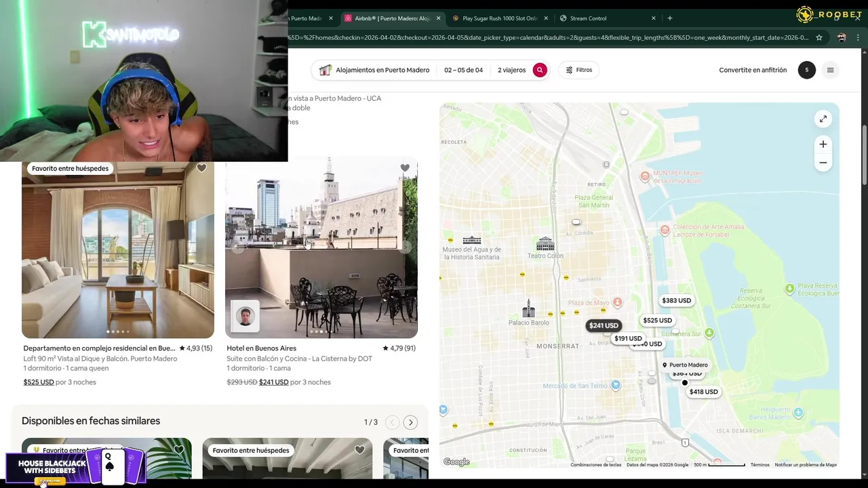Click the 2 viajeros guests field

point(511,70)
